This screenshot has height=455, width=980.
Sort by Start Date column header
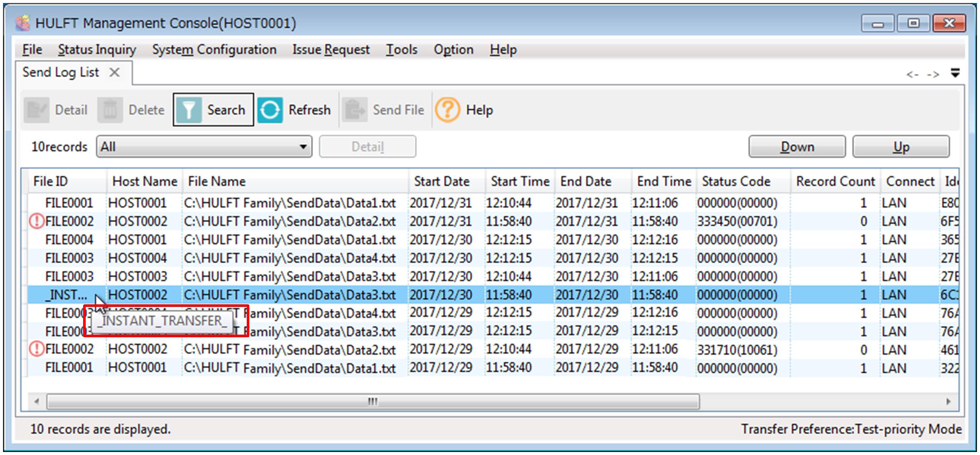pos(447,181)
